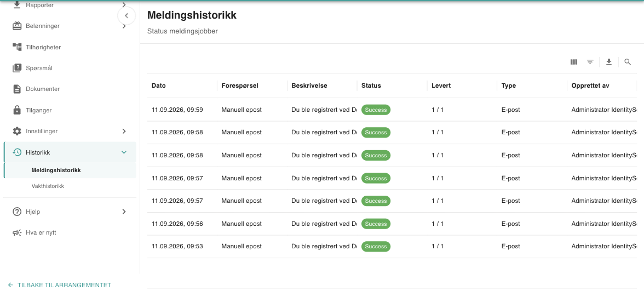Click the Spørsmål question icon
644x296 pixels.
(17, 68)
